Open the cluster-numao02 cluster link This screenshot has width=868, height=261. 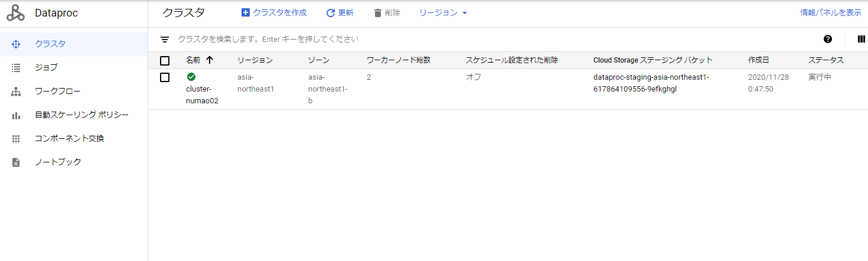click(202, 94)
